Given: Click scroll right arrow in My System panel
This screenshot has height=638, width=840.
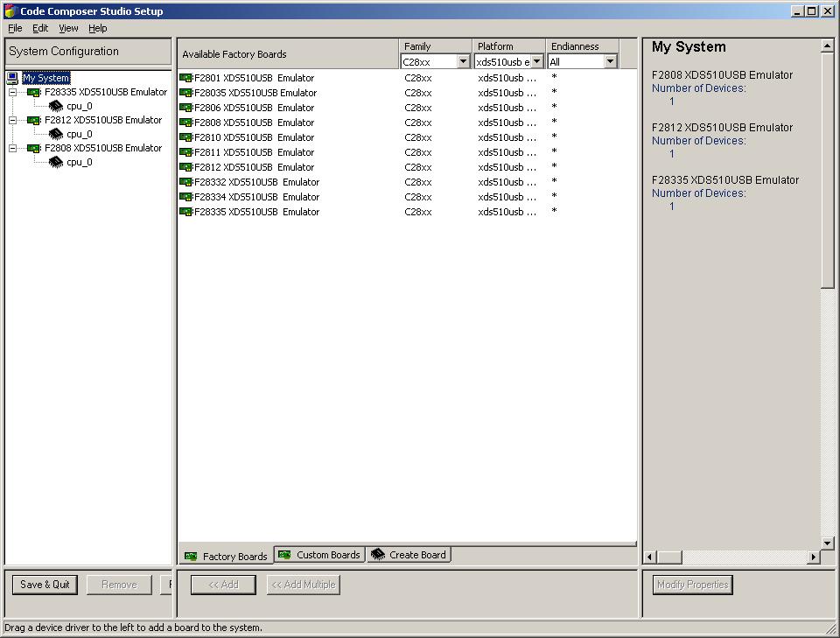Looking at the screenshot, I should 814,557.
